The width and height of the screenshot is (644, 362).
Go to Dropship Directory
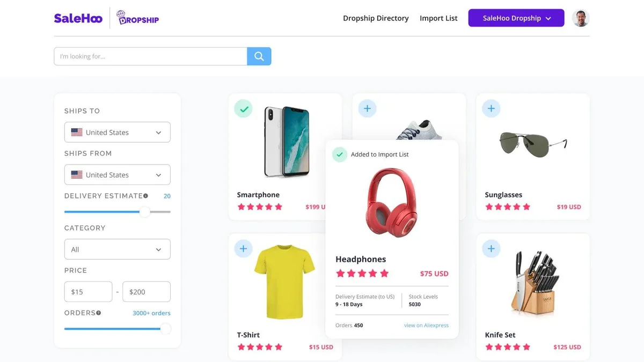(376, 18)
